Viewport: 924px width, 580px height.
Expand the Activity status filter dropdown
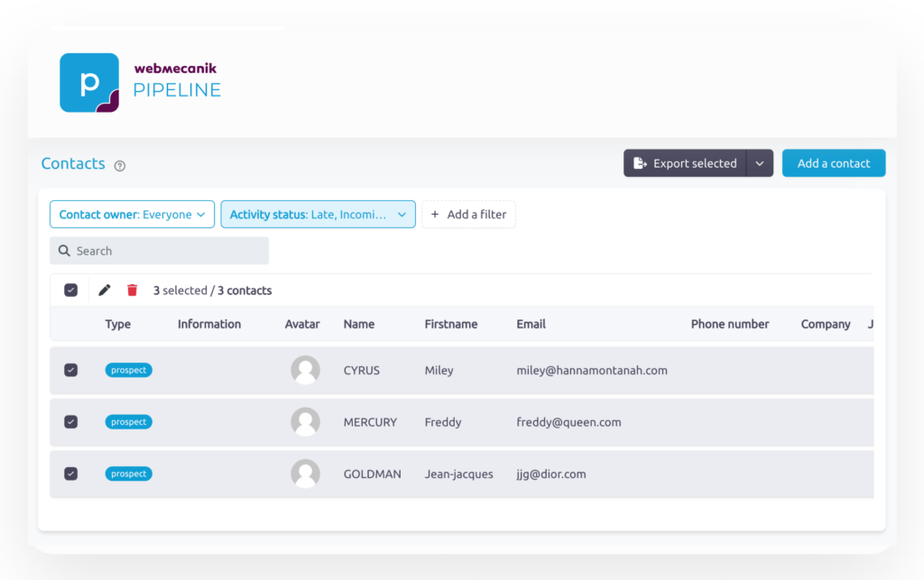click(x=318, y=215)
